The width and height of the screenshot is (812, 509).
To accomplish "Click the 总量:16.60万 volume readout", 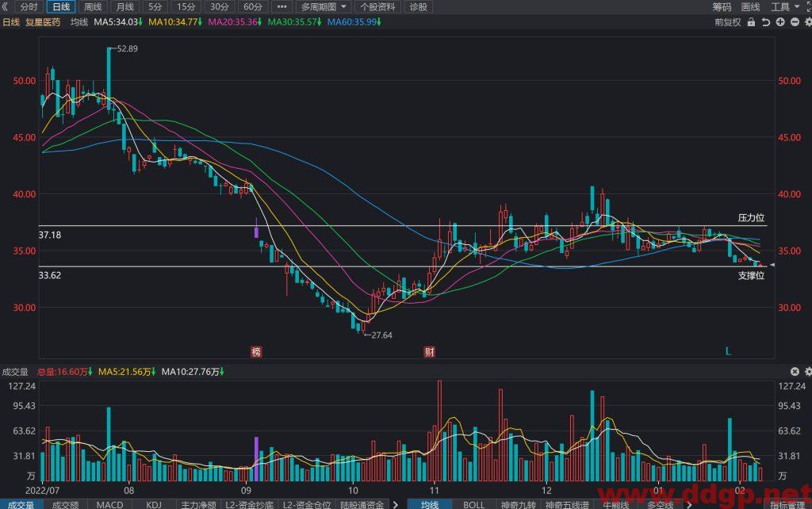I will [65, 372].
